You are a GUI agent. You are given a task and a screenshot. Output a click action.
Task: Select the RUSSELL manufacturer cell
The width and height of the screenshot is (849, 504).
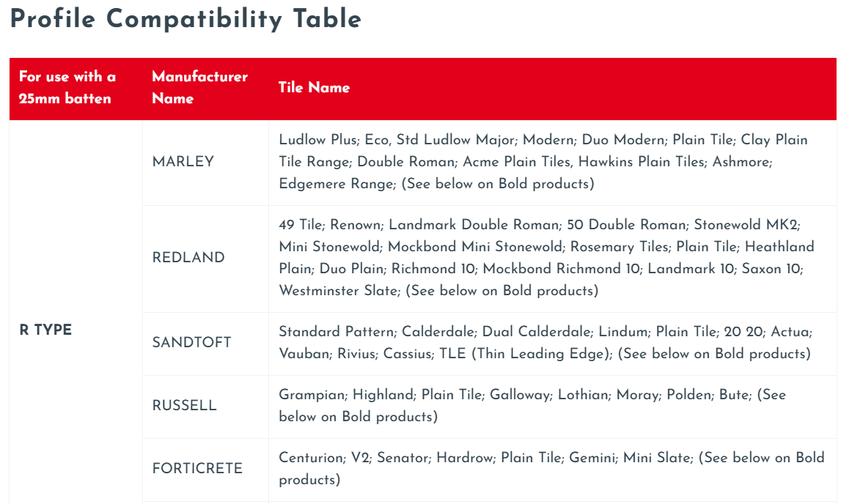click(184, 405)
